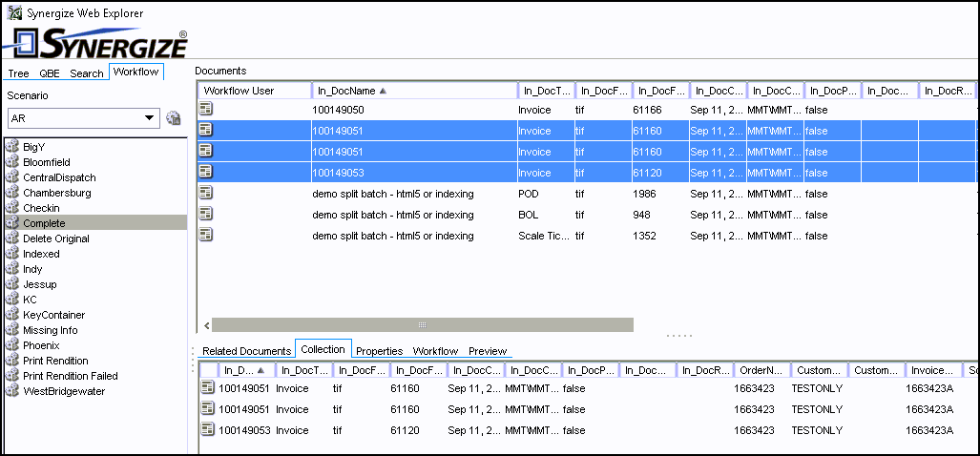Click the KC queue icon
This screenshot has width=980, height=456.
[x=11, y=300]
